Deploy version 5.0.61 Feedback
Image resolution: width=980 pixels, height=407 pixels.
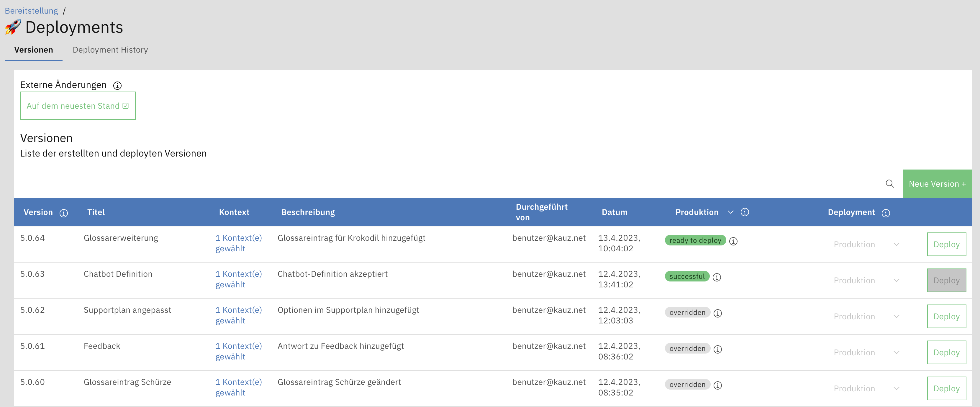(x=946, y=353)
